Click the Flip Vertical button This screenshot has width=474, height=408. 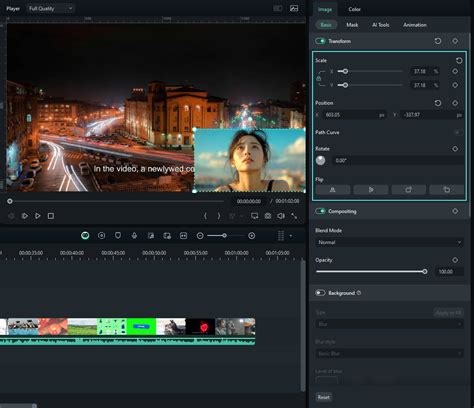[x=371, y=190]
